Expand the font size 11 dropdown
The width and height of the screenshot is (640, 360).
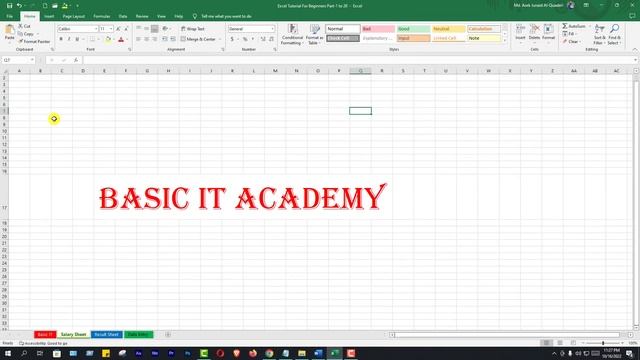coord(111,29)
